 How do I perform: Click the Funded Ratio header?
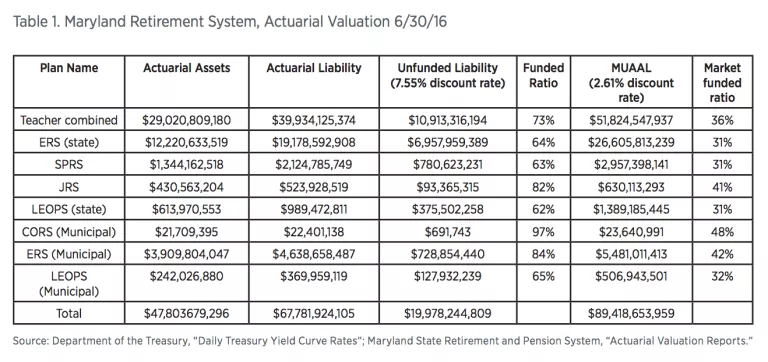544,75
